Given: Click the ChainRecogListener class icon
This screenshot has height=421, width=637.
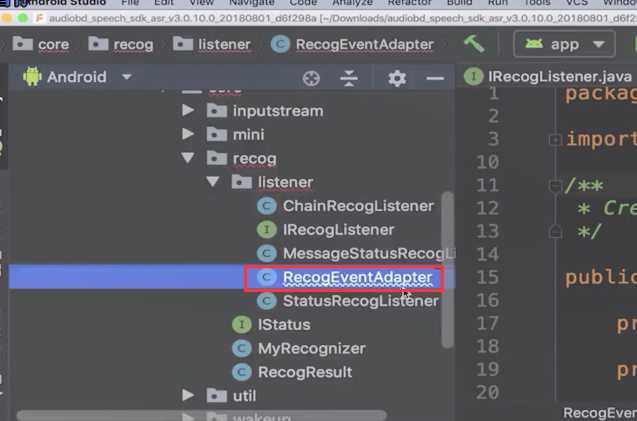Looking at the screenshot, I should tap(267, 206).
